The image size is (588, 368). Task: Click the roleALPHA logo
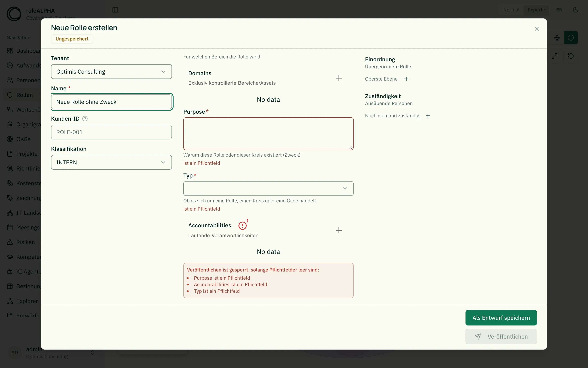pyautogui.click(x=14, y=14)
